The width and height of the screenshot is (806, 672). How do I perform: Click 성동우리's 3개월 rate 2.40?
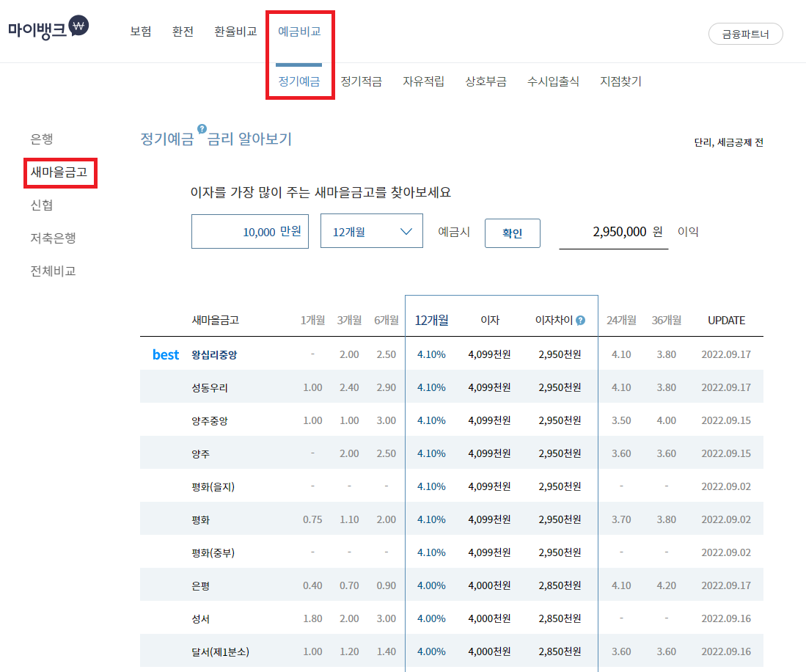(x=350, y=387)
